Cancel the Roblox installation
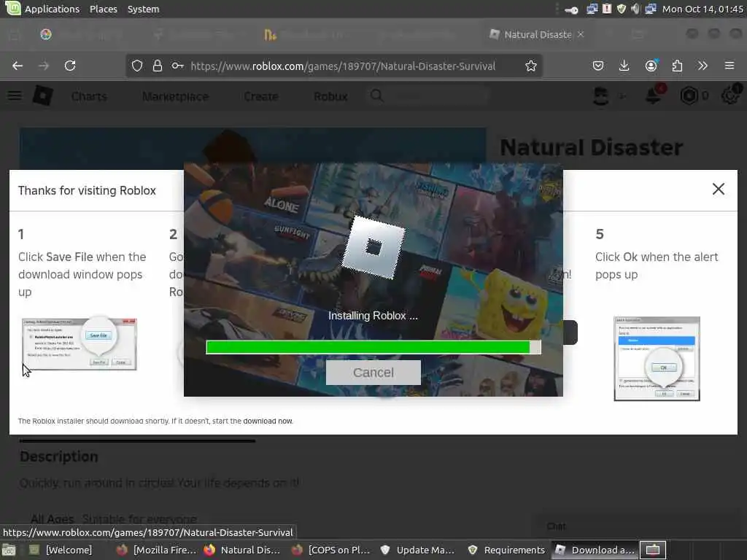Viewport: 747px width, 560px height. point(373,373)
